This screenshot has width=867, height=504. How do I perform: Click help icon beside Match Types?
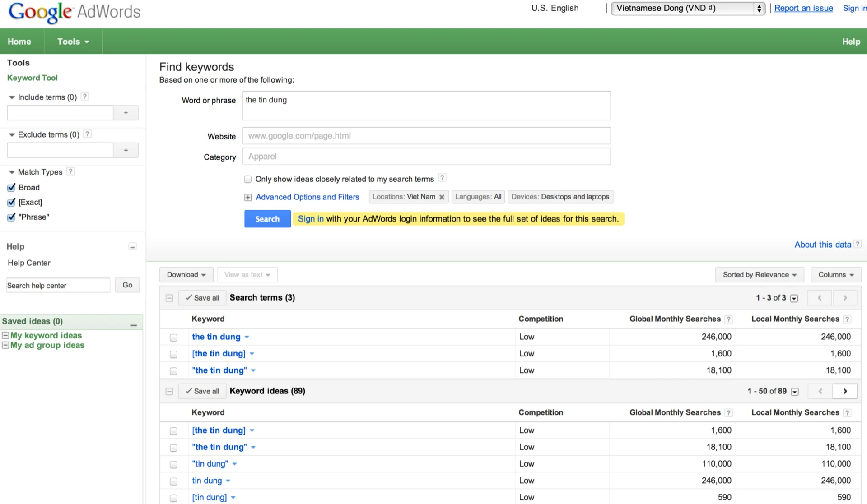tap(70, 171)
